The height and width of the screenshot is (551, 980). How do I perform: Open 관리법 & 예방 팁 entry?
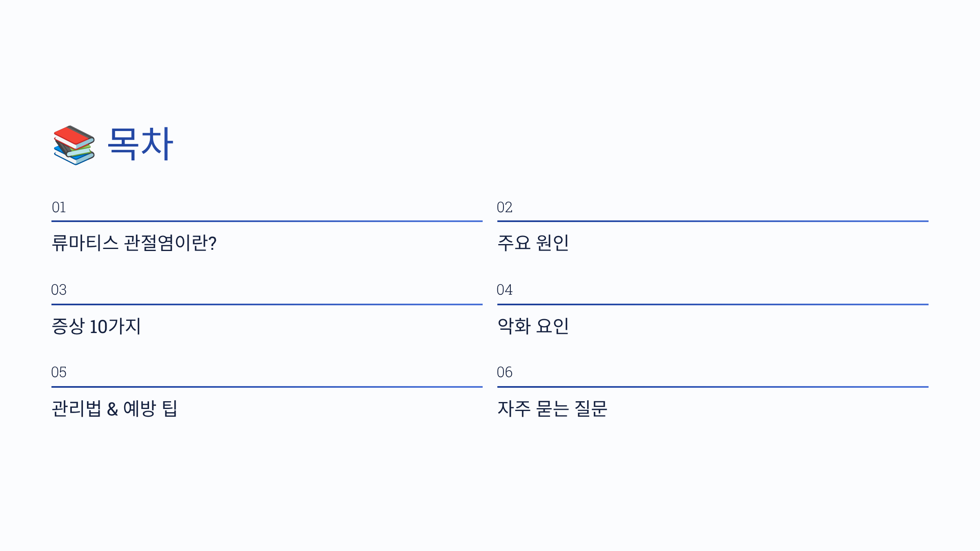pos(114,409)
